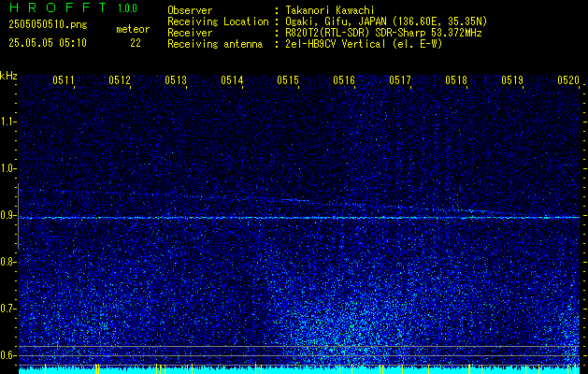Viewport: 588px width, 374px height.
Task: Select the location text Ogaki, Gifu, JAPAN
Action: pyautogui.click(x=335, y=22)
